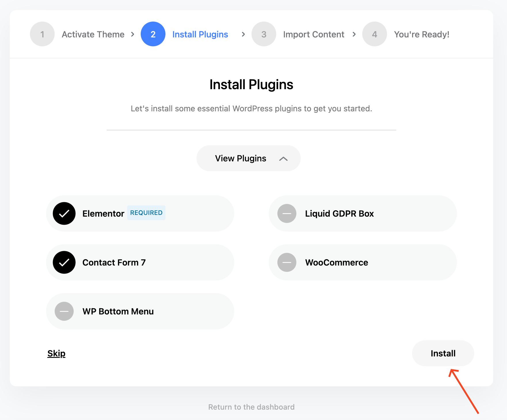The width and height of the screenshot is (507, 420).
Task: Uncheck the Elementor plugin checkbox
Action: coord(64,213)
